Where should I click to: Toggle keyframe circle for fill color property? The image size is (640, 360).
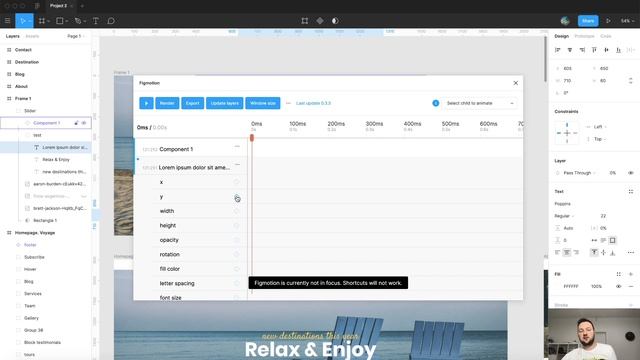pos(236,269)
